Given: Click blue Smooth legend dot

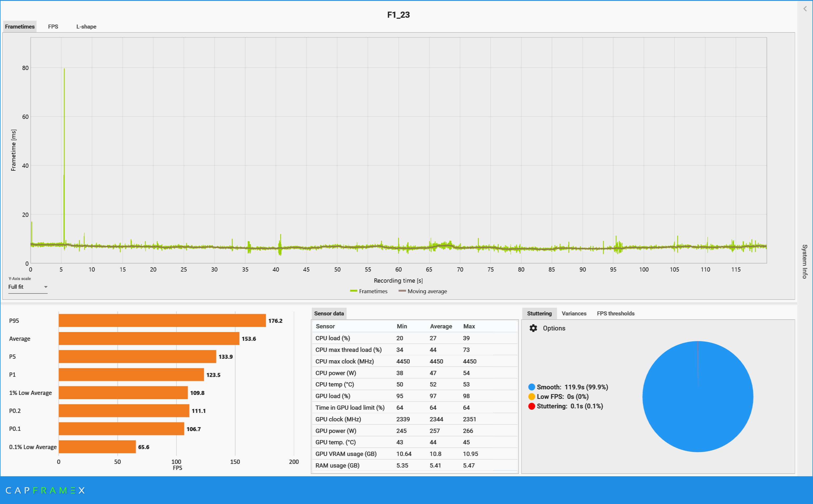Looking at the screenshot, I should tap(531, 387).
